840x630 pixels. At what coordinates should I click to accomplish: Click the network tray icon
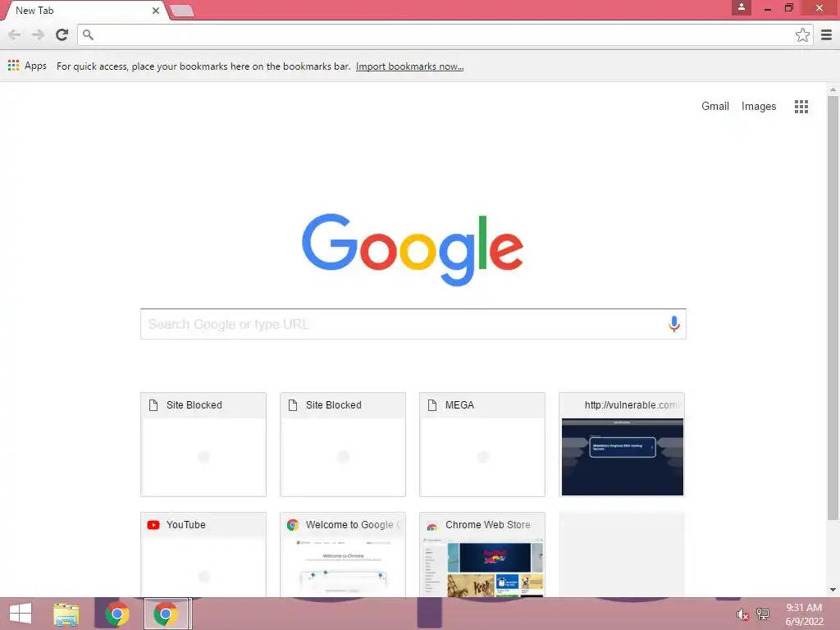pos(763,614)
